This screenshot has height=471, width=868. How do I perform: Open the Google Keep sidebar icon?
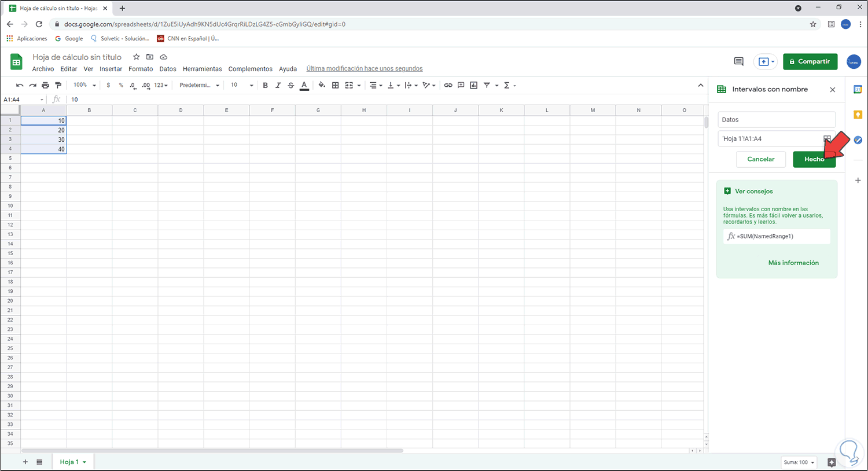coord(858,114)
